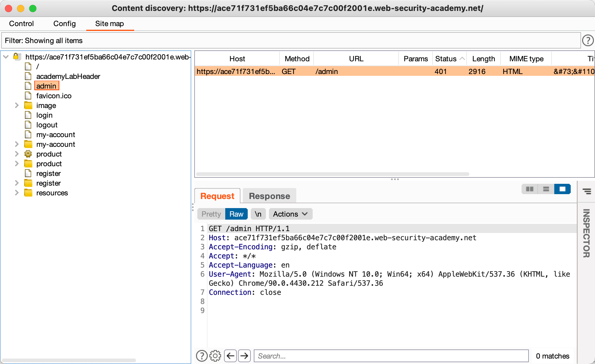Click the Filter: Showing all items bar

(x=291, y=41)
